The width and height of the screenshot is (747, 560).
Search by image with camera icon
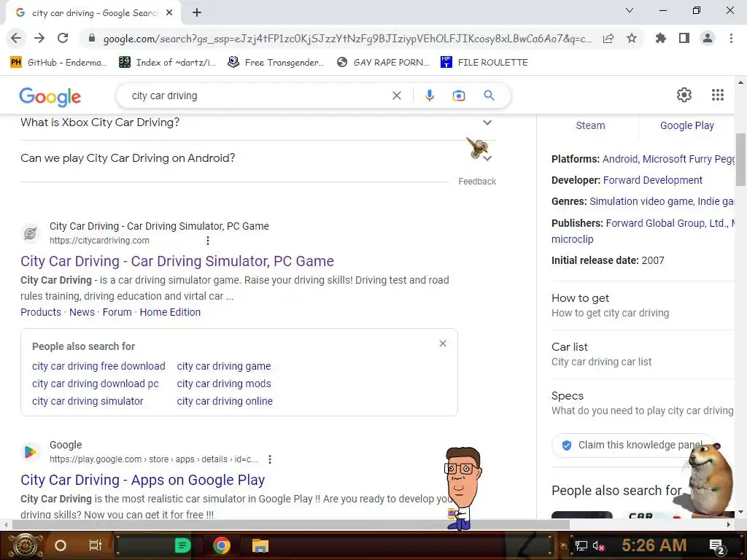click(x=458, y=96)
